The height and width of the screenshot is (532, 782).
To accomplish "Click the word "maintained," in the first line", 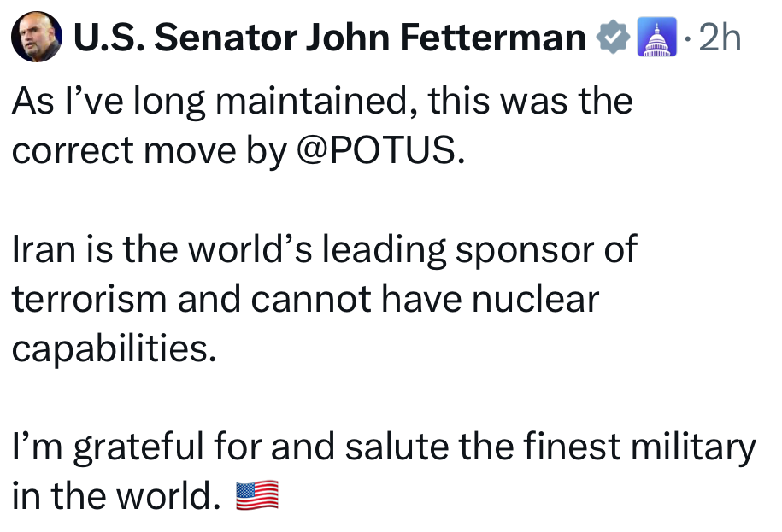I will point(315,102).
